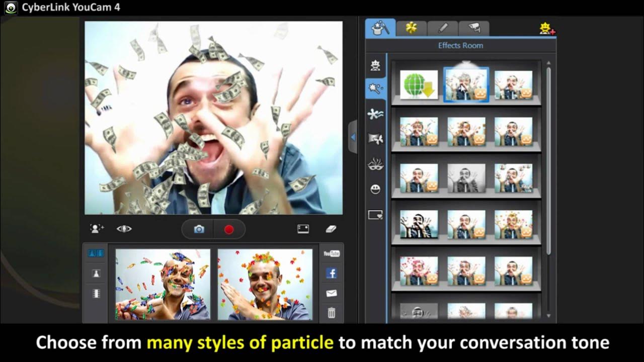This screenshot has width=644, height=362.
Task: Select the masquerade mask category icon
Action: point(375,164)
